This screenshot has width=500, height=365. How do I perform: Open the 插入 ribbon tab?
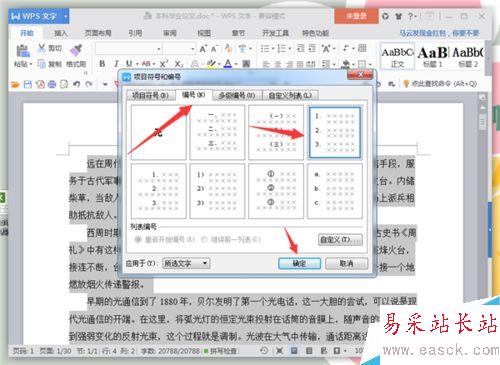(61, 33)
